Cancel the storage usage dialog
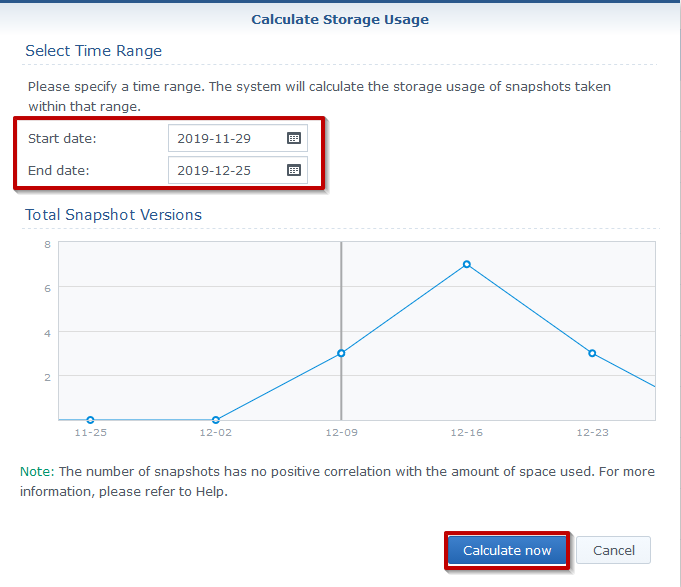Screen dimensions: 681x587 (613, 550)
